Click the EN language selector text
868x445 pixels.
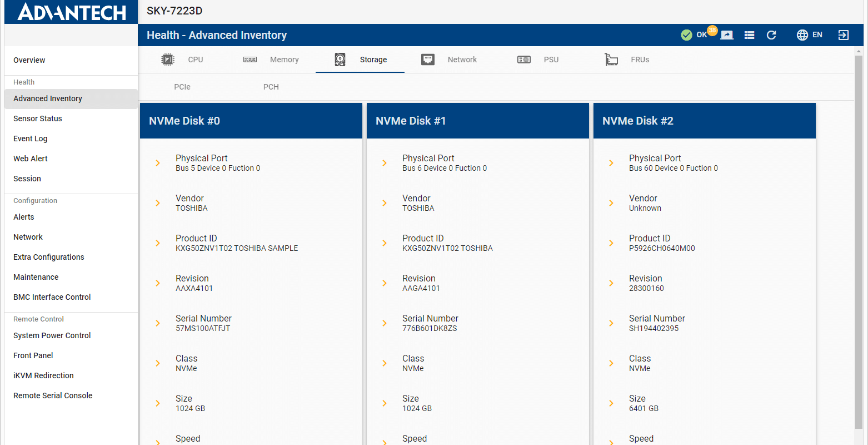817,35
